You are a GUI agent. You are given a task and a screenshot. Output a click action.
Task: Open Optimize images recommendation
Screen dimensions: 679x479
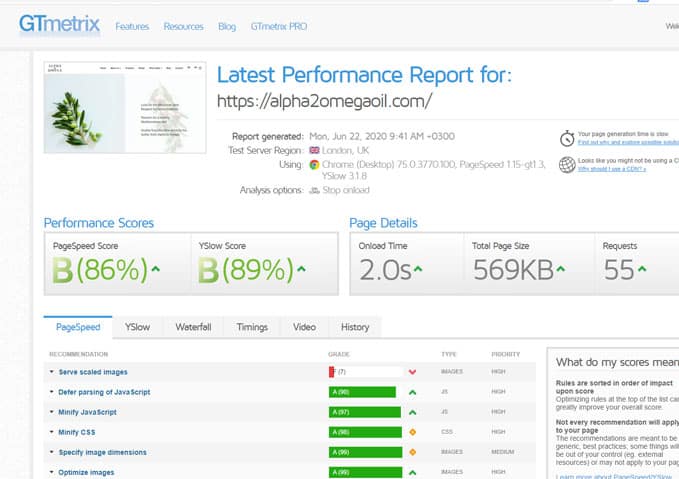[86, 473]
